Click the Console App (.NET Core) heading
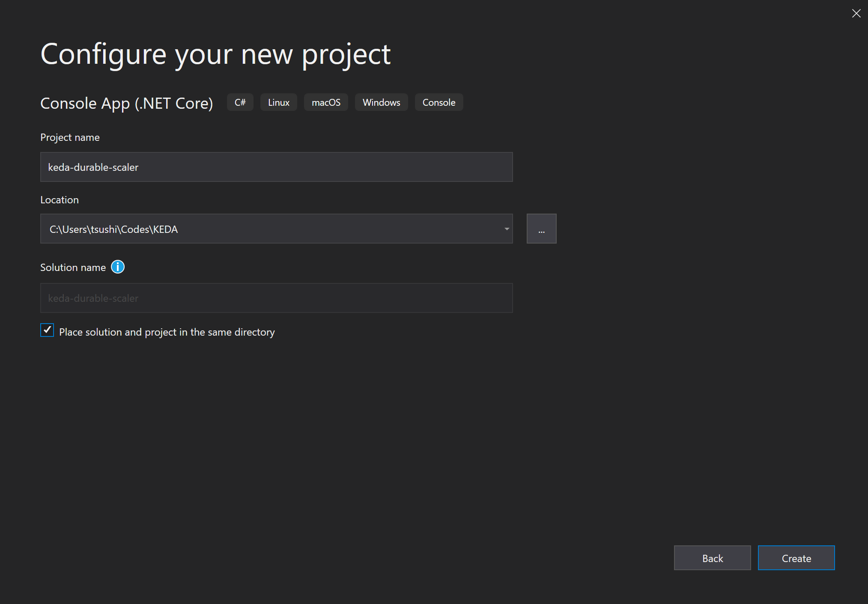 [127, 104]
